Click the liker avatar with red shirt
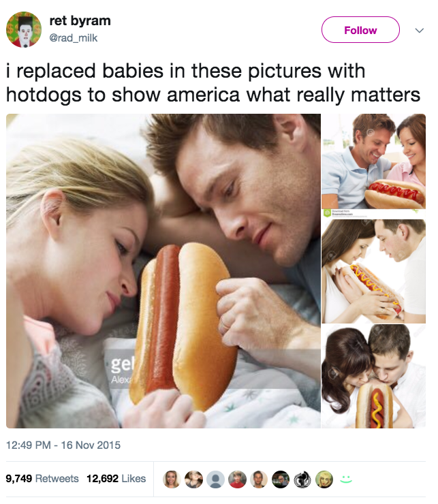Image resolution: width=438 pixels, height=504 pixels. 237,479
